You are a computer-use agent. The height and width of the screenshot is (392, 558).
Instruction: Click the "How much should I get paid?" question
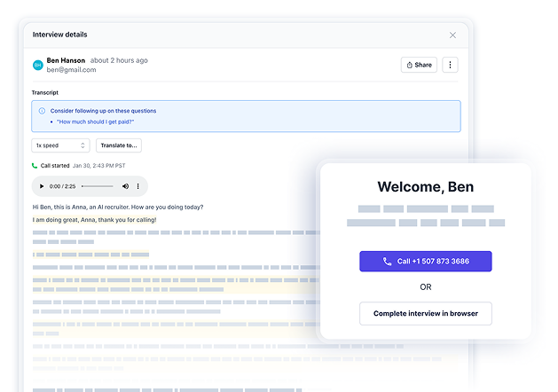pos(96,122)
